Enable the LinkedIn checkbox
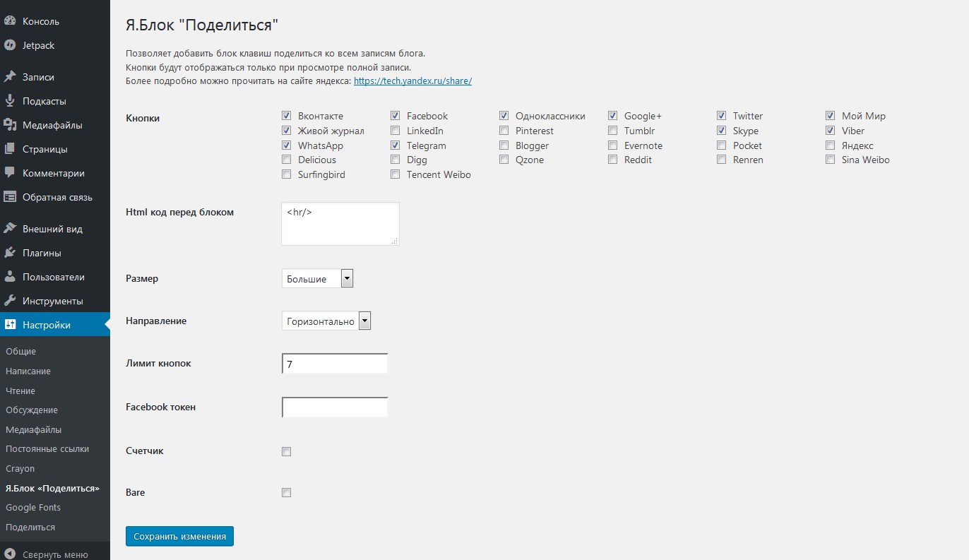Screen dimensions: 969x560 (395, 130)
